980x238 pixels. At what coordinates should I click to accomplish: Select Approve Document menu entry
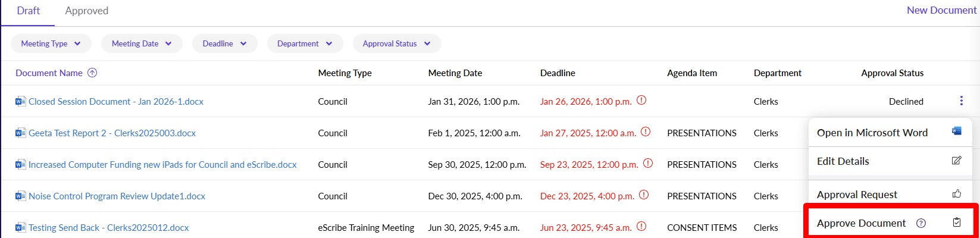(861, 223)
